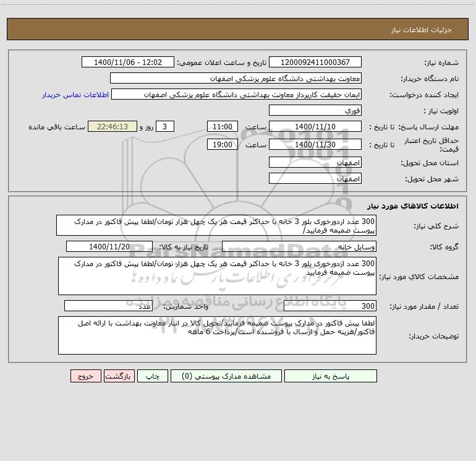Open اطلاعات تماس خریدار link

(x=75, y=95)
